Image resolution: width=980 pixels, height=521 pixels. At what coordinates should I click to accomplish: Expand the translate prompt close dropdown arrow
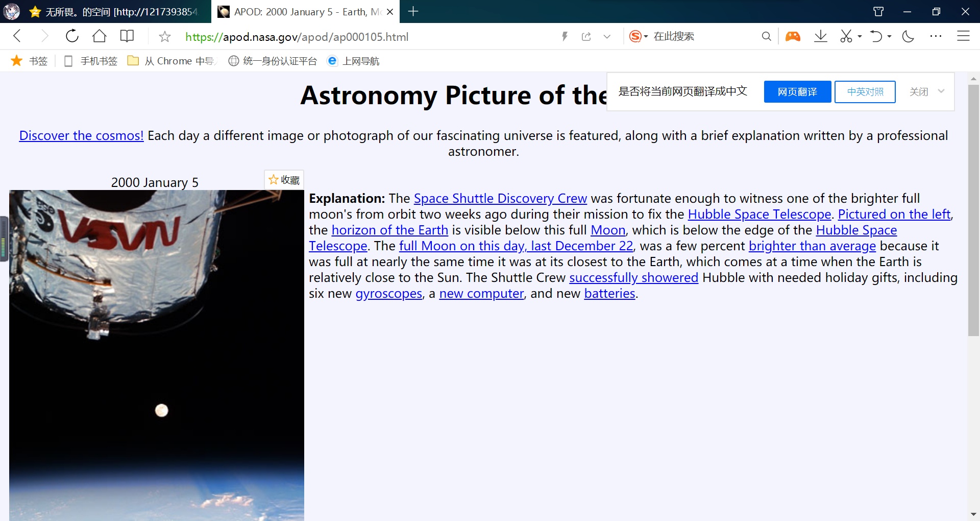(x=941, y=91)
